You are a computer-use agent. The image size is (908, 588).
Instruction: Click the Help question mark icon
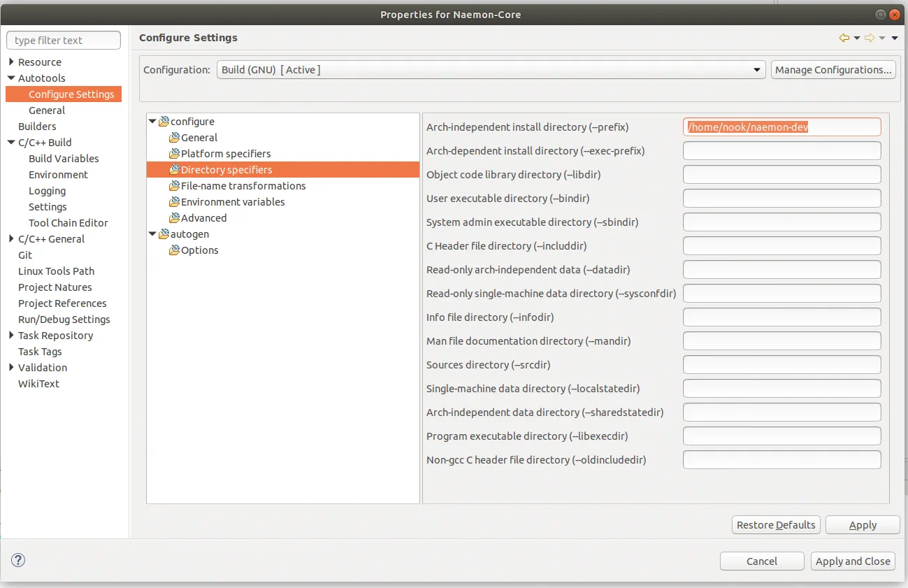pos(18,560)
